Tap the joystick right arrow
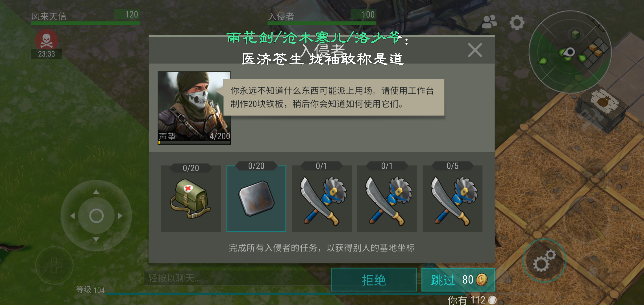The width and height of the screenshot is (644, 305). [120, 216]
